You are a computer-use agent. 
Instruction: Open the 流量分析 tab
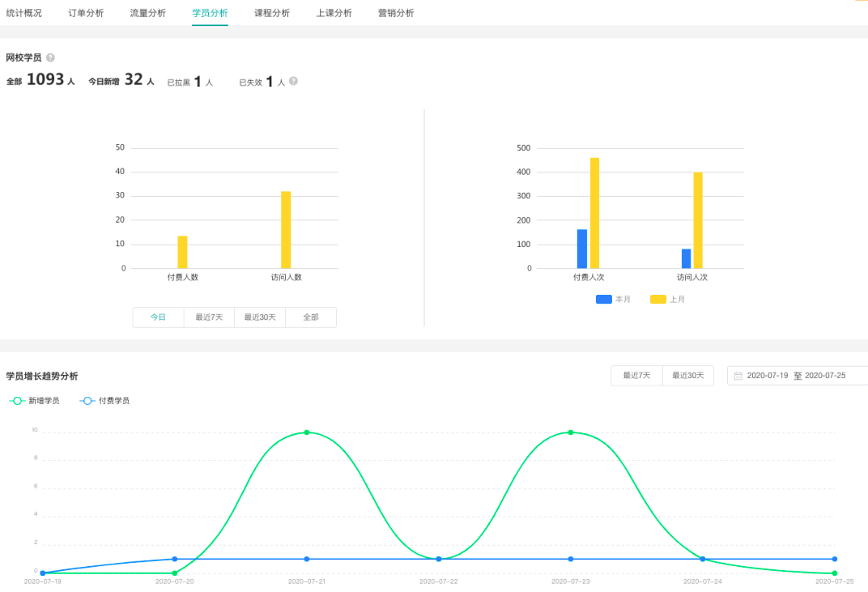[148, 13]
